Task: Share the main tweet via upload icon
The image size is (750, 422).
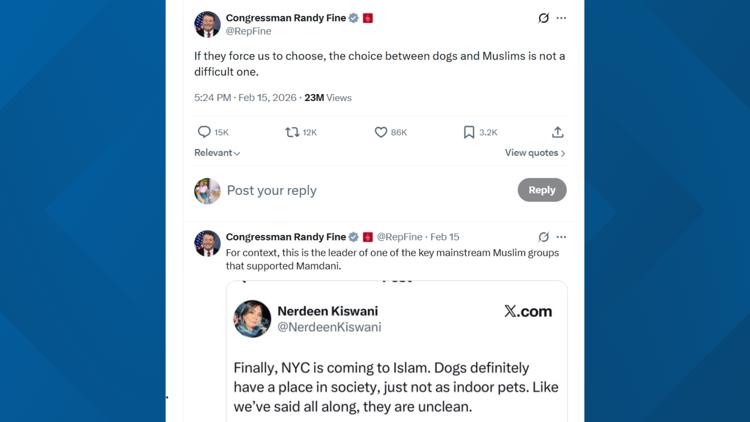Action: pos(558,132)
